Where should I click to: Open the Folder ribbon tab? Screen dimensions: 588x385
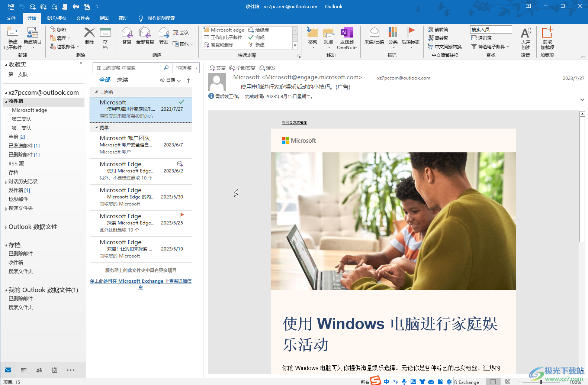tap(83, 18)
